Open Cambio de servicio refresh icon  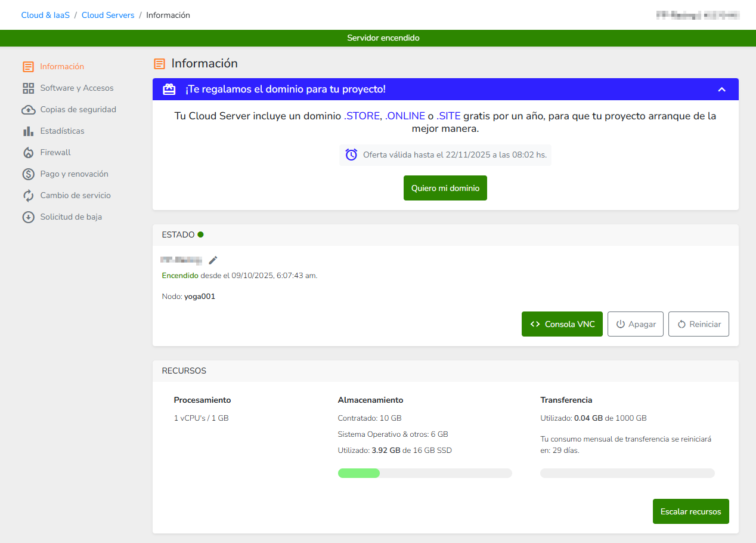tap(28, 196)
